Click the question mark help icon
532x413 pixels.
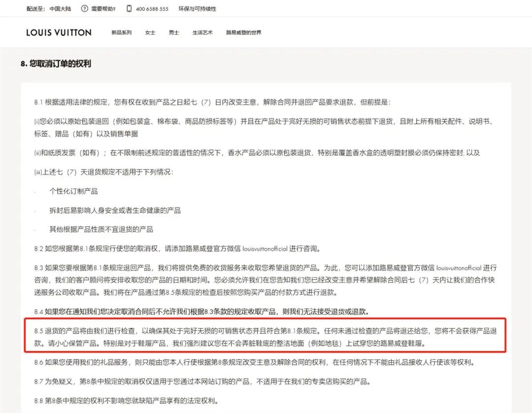[x=85, y=8]
